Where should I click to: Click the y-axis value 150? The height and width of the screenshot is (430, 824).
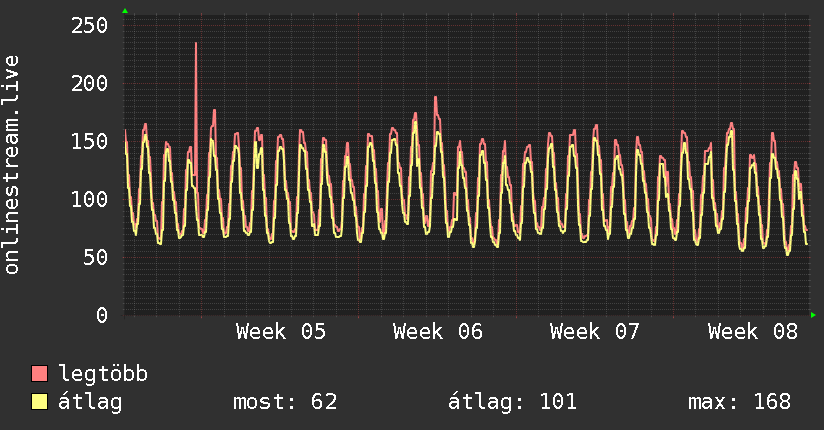click(x=90, y=141)
